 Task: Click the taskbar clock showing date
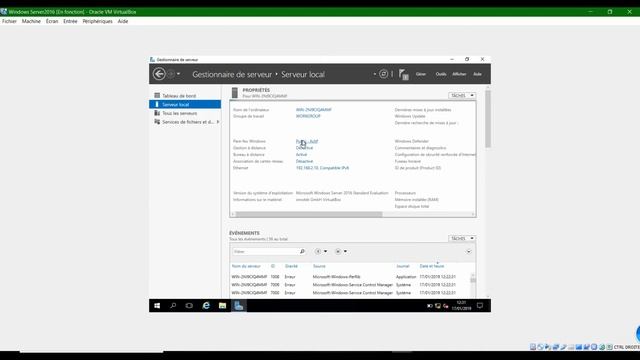tap(461, 305)
